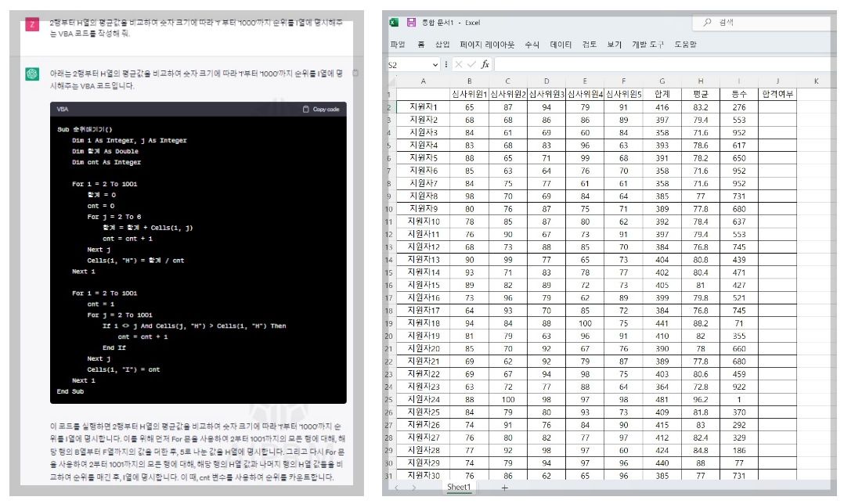Click the magnifier icon in Excel search
844x504 pixels.
pyautogui.click(x=707, y=22)
